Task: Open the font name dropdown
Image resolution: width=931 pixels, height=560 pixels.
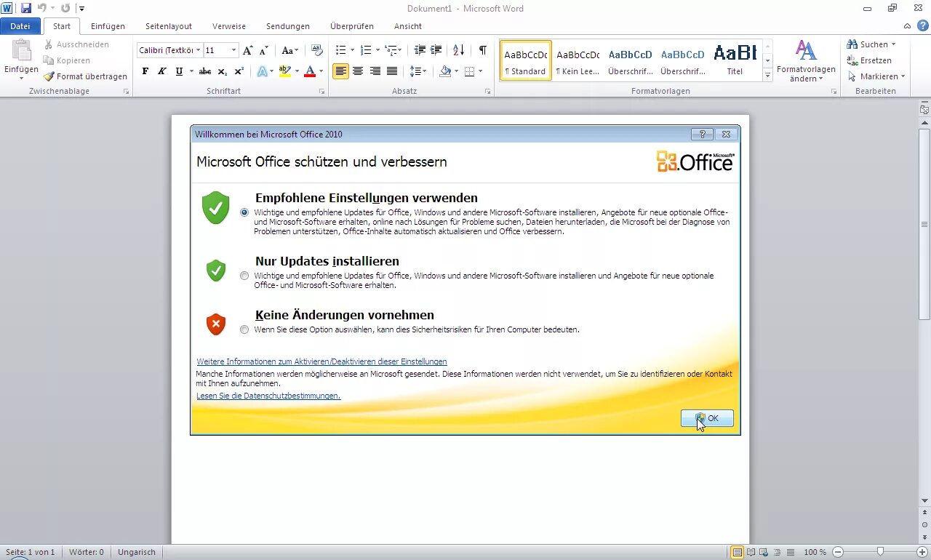Action: coord(198,50)
